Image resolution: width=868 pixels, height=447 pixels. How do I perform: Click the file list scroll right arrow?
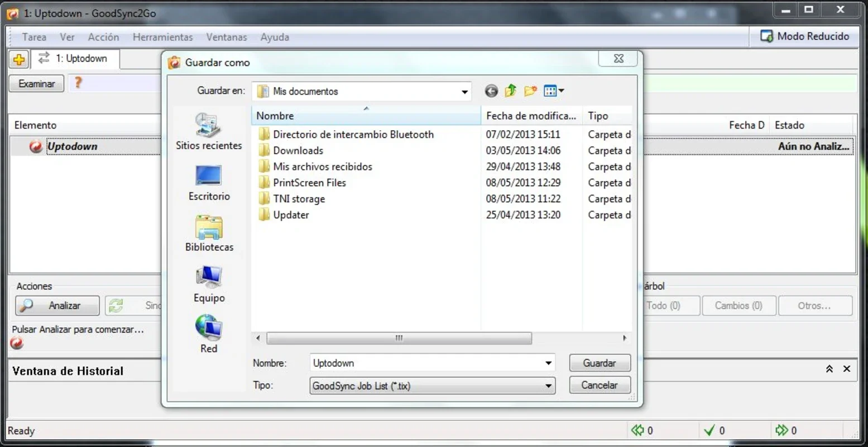pyautogui.click(x=625, y=338)
